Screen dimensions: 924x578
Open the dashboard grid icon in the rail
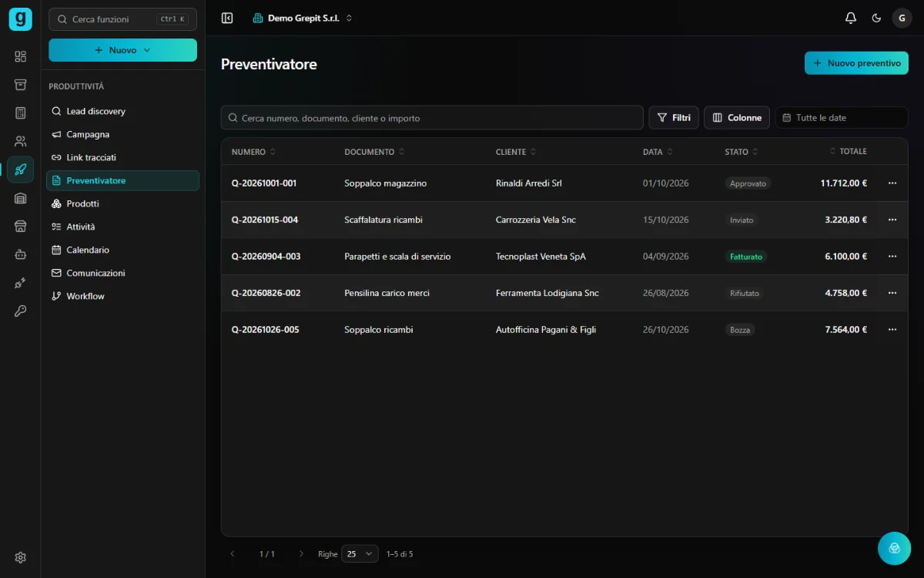click(x=21, y=56)
